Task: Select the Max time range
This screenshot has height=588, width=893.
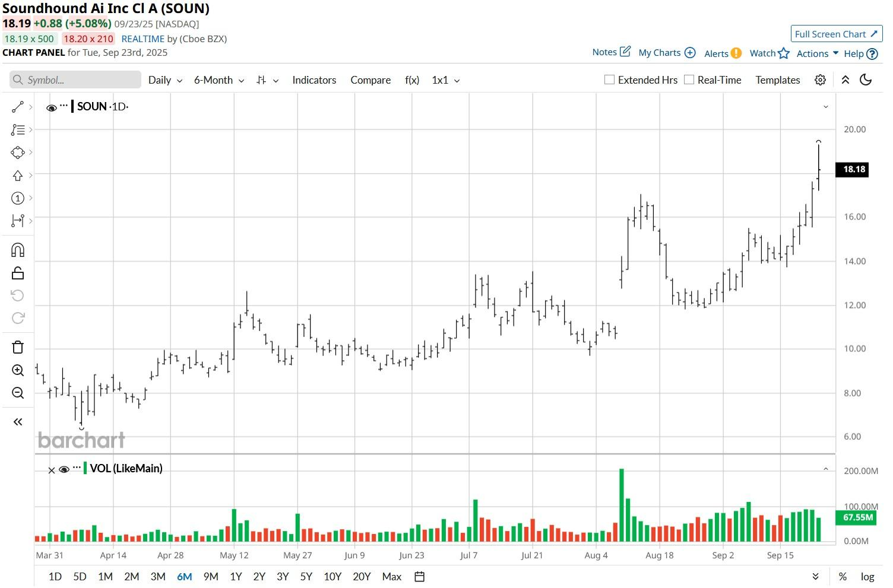Action: click(392, 577)
